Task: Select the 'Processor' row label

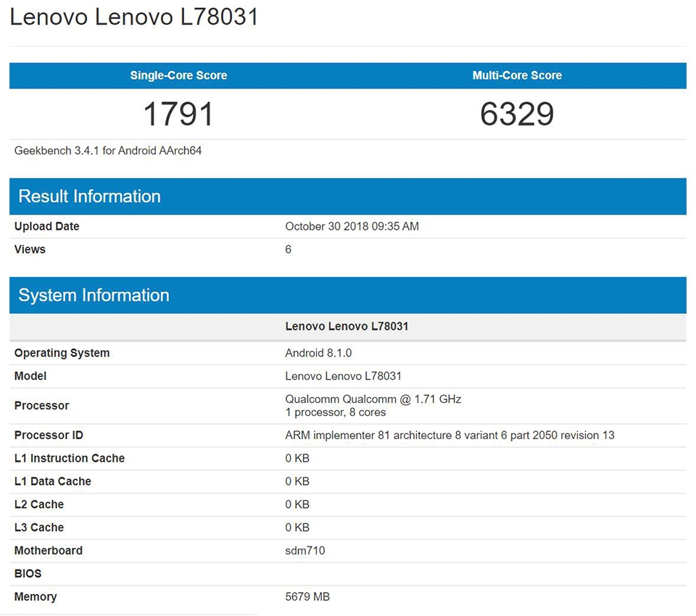Action: [x=42, y=406]
